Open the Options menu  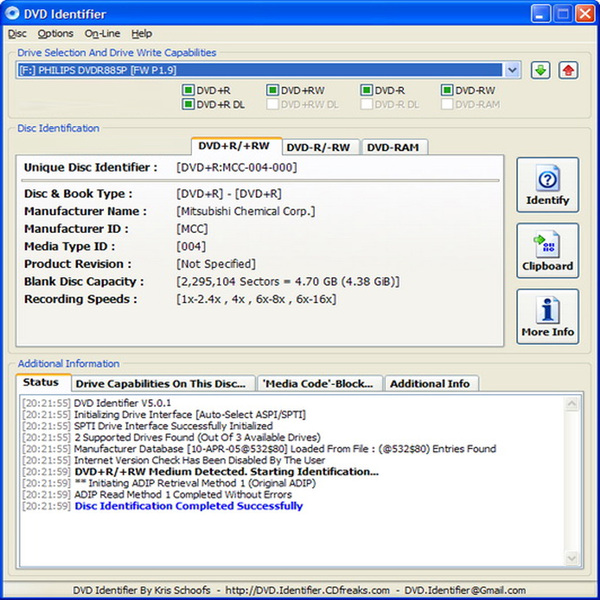click(x=55, y=34)
